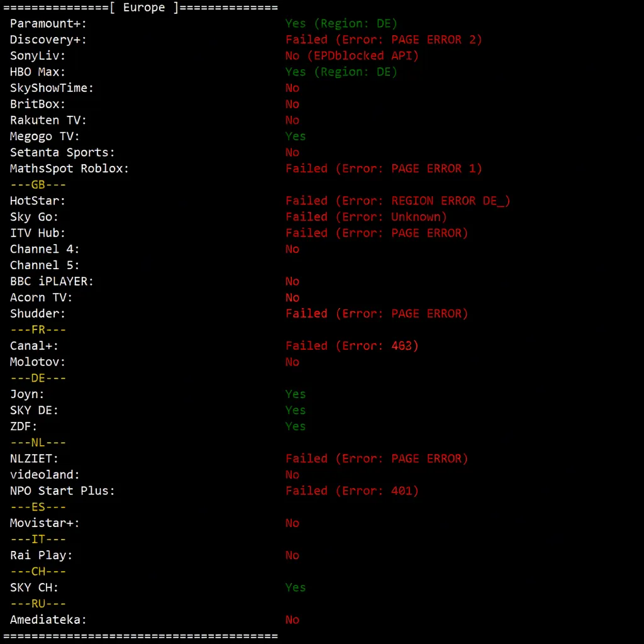Click the FR region divider
The image size is (644, 644).
click(x=38, y=330)
